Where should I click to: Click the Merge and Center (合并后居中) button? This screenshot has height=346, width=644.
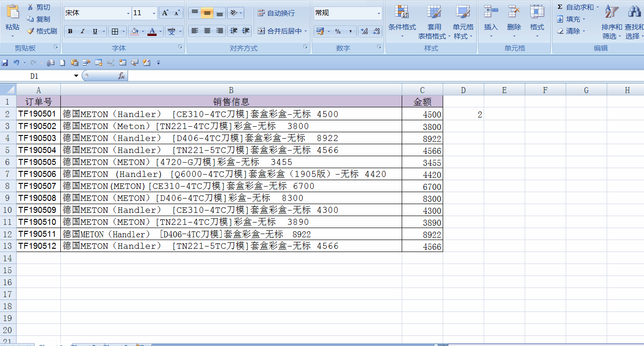click(x=281, y=31)
